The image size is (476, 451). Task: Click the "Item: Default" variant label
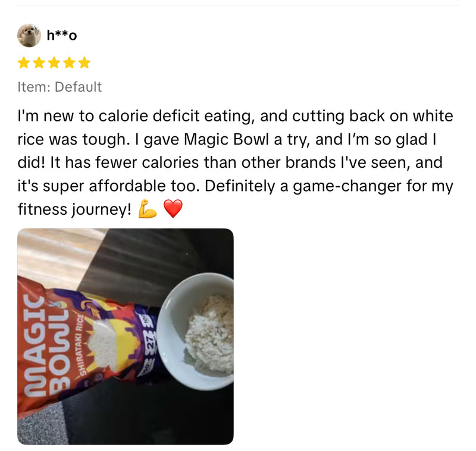coord(59,87)
